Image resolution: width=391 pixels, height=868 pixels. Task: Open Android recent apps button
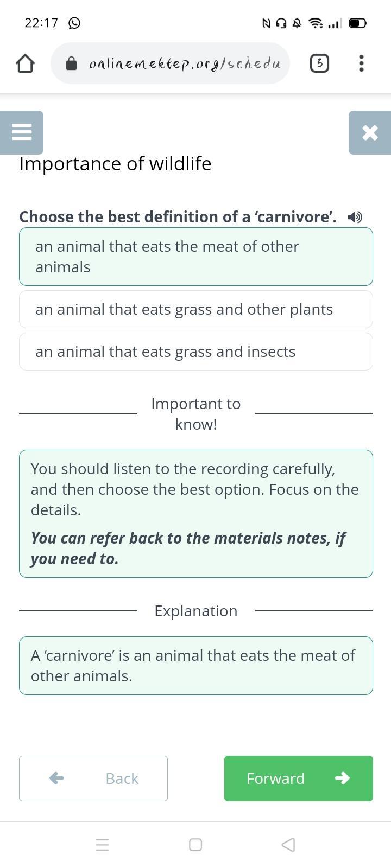[x=102, y=845]
